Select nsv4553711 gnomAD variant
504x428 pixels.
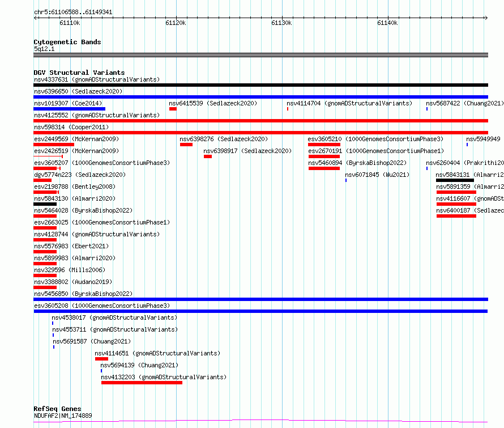(x=115, y=329)
